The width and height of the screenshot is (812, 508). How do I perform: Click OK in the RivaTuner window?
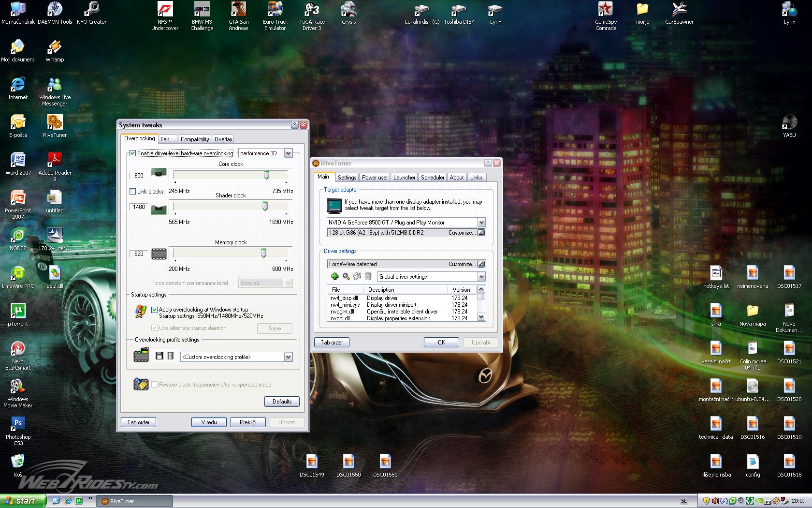[441, 343]
